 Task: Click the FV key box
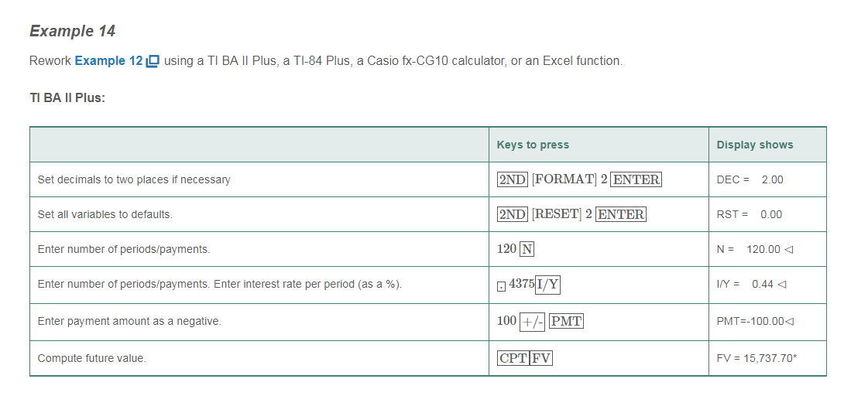(x=541, y=358)
